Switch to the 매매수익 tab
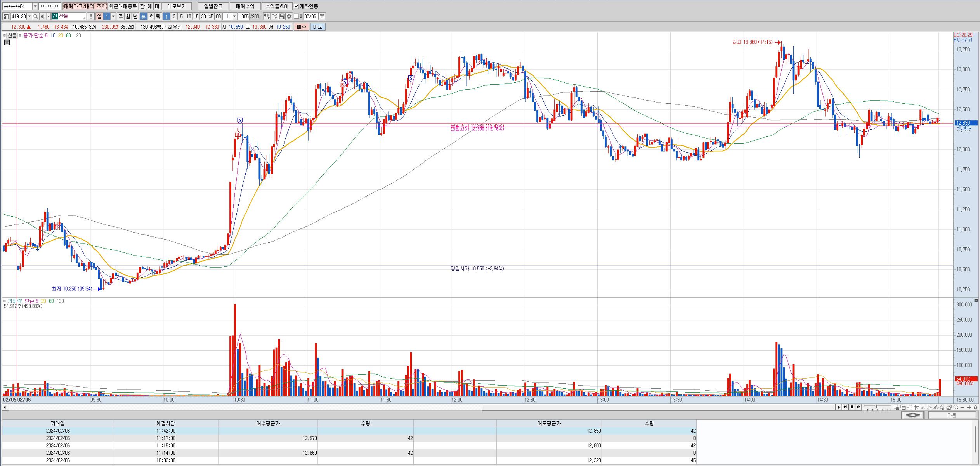Viewport: 980px width, 466px height. point(245,6)
